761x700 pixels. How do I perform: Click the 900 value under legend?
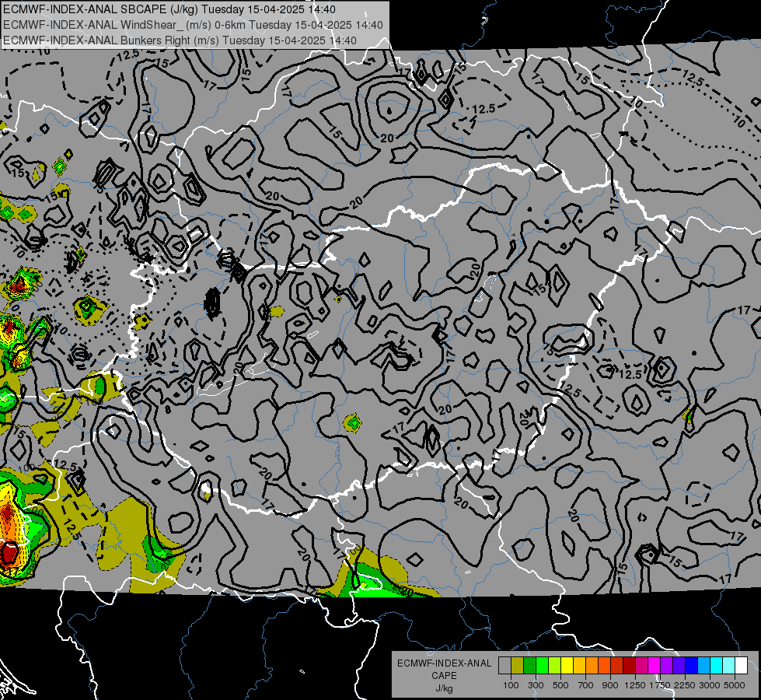click(x=610, y=685)
